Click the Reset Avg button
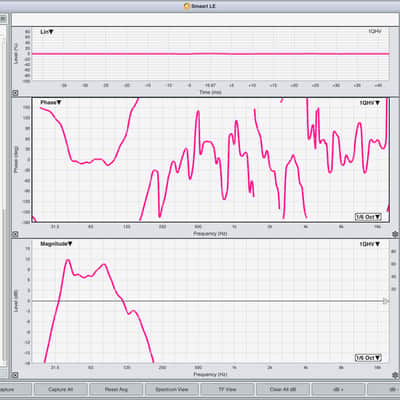The image size is (400, 400). pos(116,389)
